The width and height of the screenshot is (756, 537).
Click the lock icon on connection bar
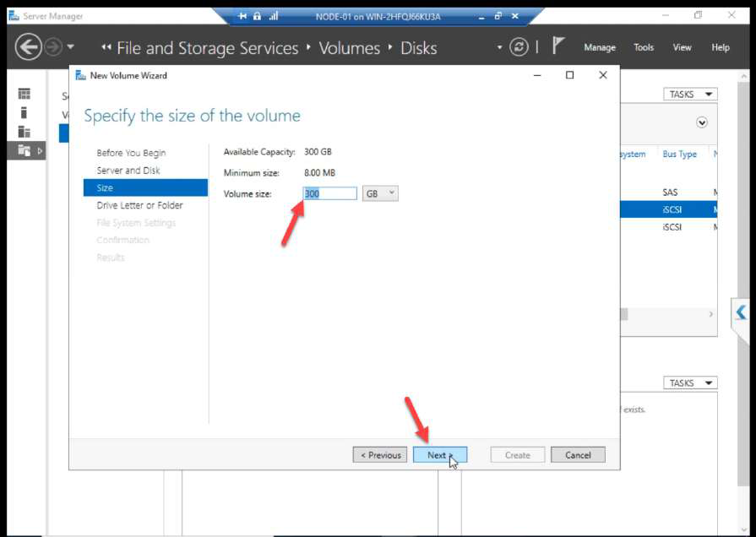(257, 16)
